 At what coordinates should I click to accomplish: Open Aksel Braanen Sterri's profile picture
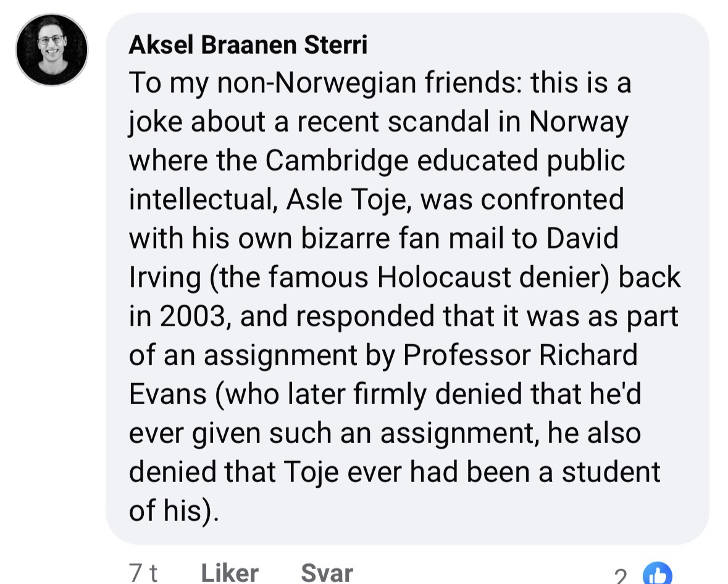click(x=52, y=49)
